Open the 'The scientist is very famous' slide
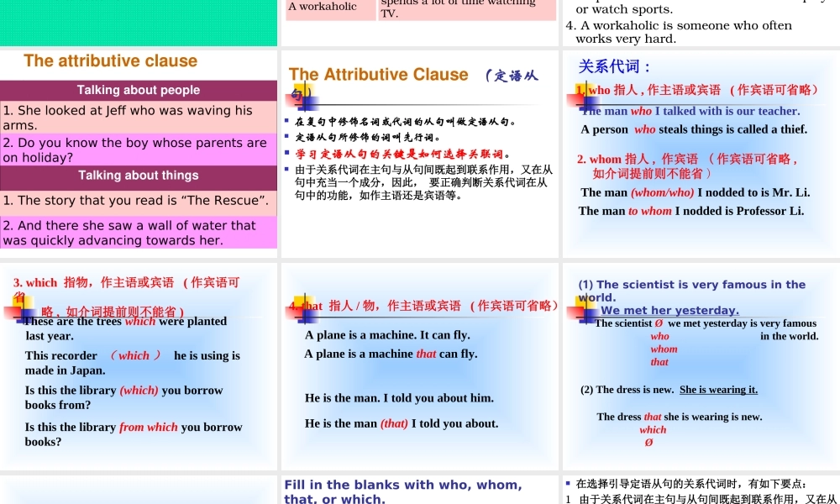Image resolution: width=840 pixels, height=504 pixels. click(x=701, y=366)
